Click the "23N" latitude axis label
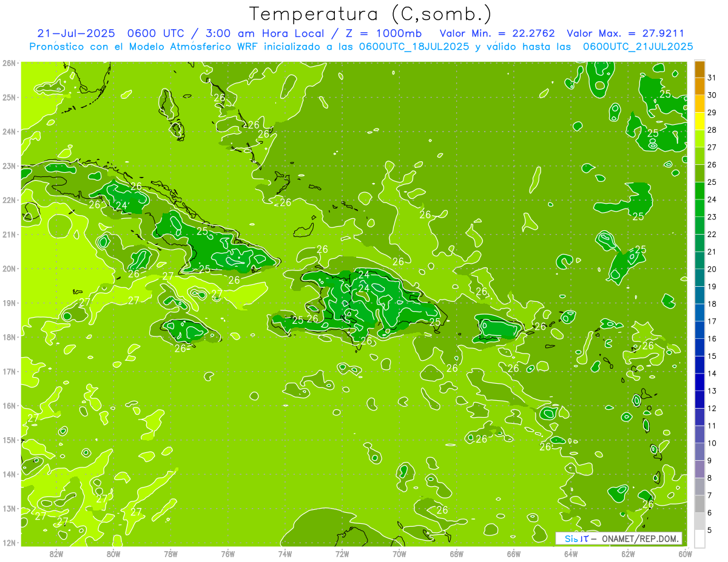Screen dimensions: 728x562 [9, 166]
